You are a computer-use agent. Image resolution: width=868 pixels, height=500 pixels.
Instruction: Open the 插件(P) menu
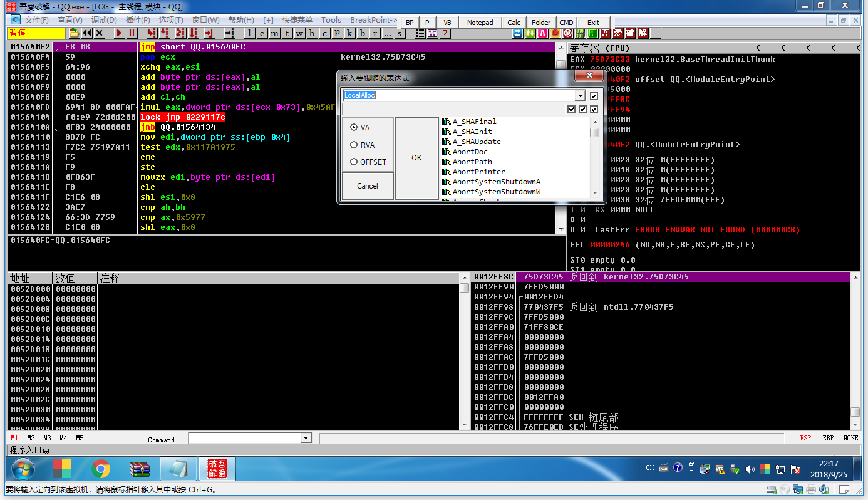(137, 20)
